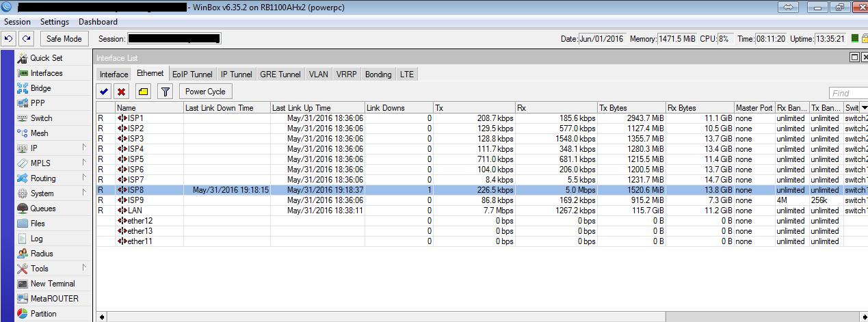Open the Switch section

[41, 118]
